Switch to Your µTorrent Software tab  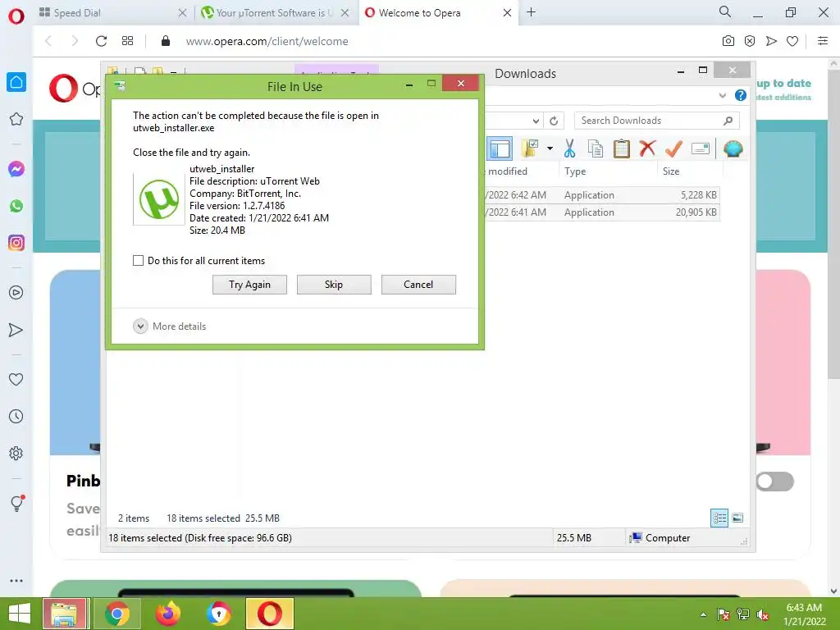pos(275,13)
